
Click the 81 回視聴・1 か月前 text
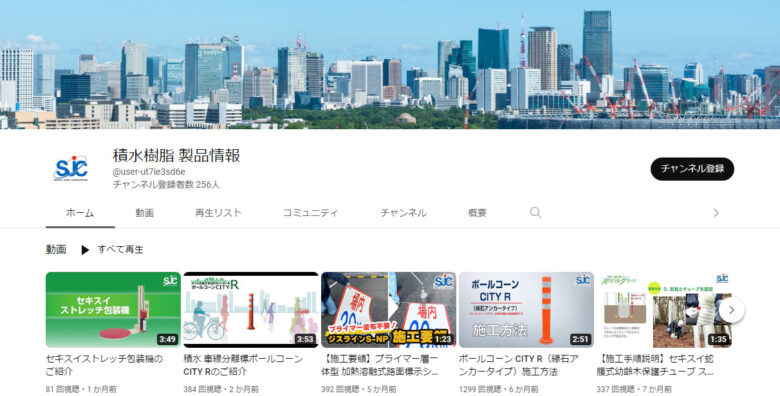[81, 389]
